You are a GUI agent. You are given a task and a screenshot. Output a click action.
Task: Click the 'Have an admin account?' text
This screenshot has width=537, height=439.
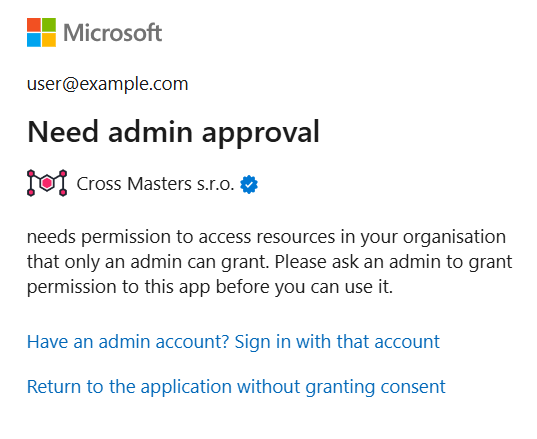tap(128, 342)
